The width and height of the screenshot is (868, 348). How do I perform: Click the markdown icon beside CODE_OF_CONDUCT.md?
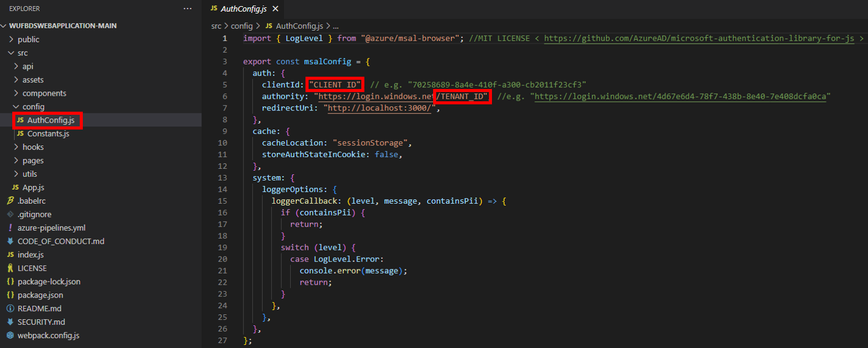(x=10, y=241)
